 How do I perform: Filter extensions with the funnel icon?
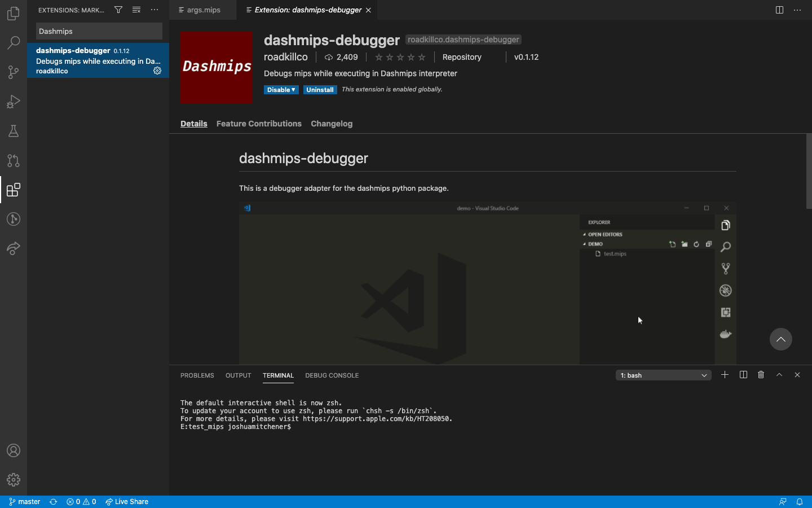pos(118,10)
